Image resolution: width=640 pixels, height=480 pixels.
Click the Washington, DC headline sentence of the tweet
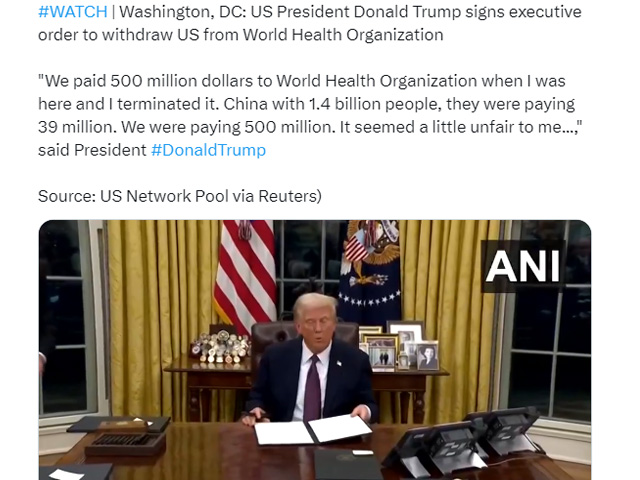(x=310, y=23)
